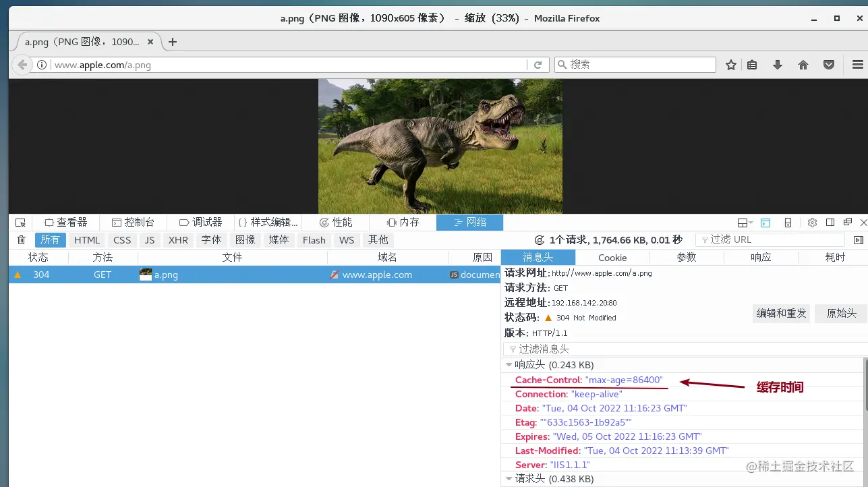Toggle the 图像 network filter
868x487 pixels.
point(245,239)
